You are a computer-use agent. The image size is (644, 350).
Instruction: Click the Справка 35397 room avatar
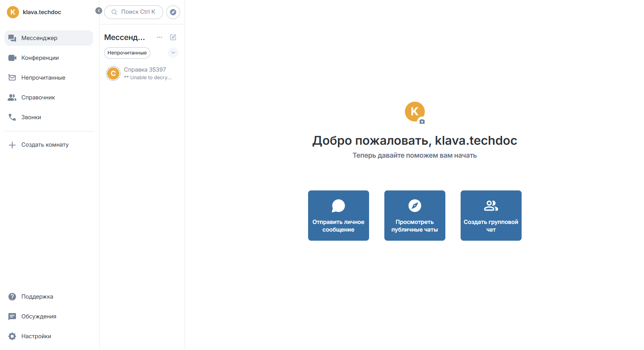pyautogui.click(x=113, y=74)
